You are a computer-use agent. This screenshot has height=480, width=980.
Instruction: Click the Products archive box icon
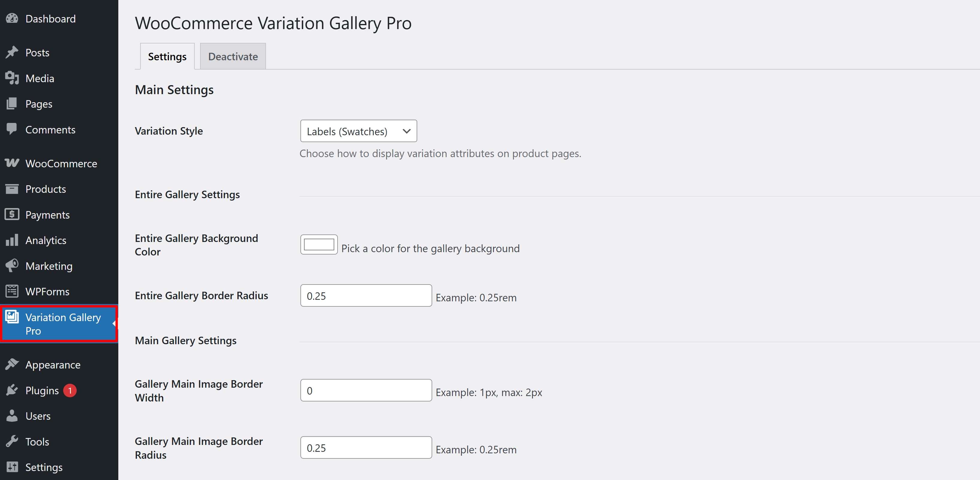point(12,189)
